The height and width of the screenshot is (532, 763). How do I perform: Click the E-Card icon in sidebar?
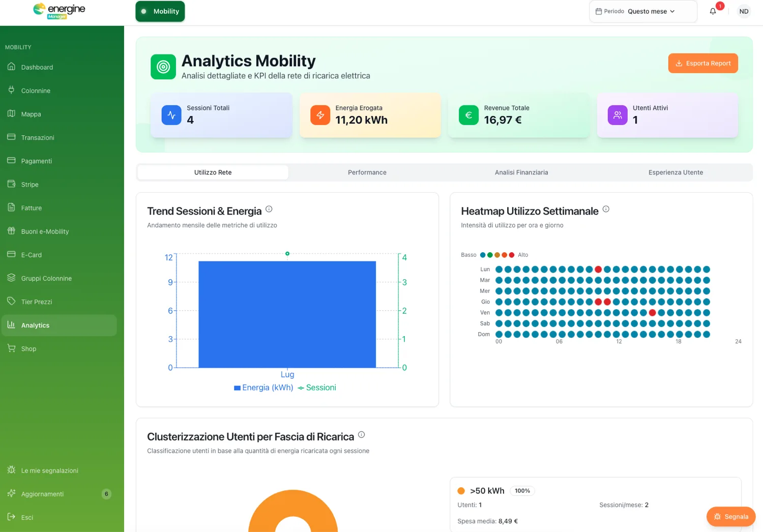[11, 254]
